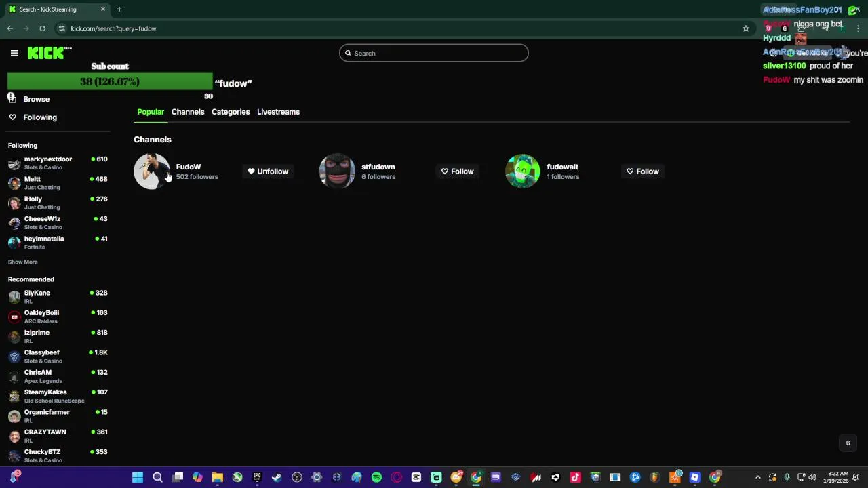Open Classybeef recommended channel
Viewport: 868px width, 488px height.
[58, 357]
